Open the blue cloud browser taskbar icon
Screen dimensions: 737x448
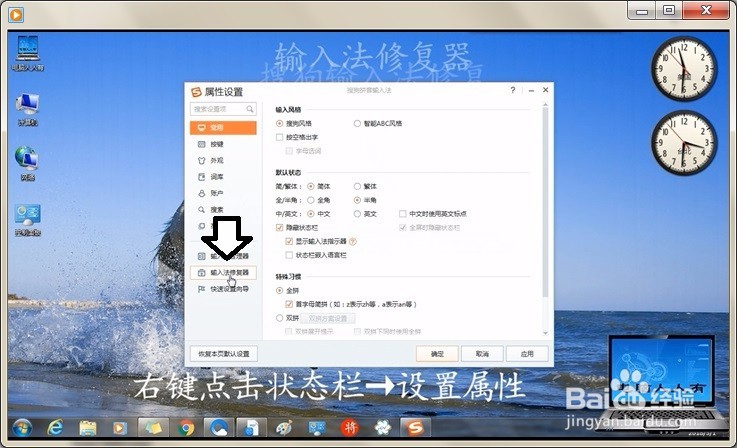point(219,427)
